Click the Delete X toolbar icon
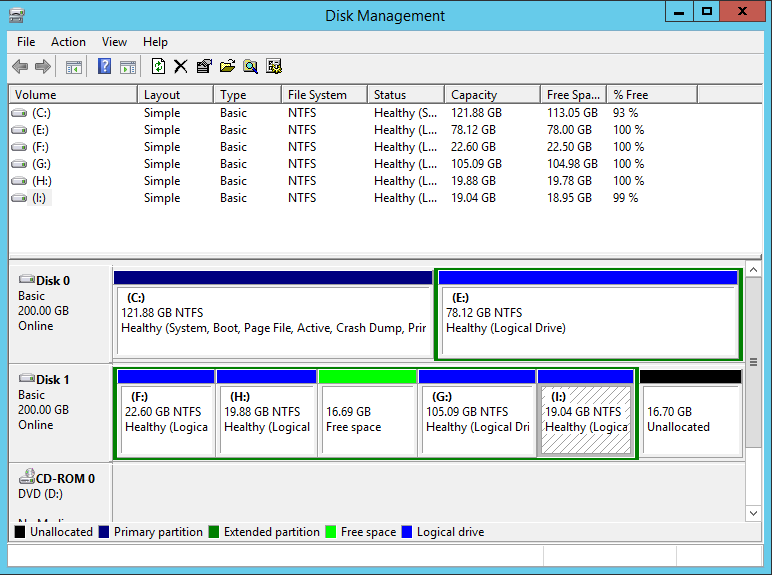The width and height of the screenshot is (772, 575). [x=180, y=67]
